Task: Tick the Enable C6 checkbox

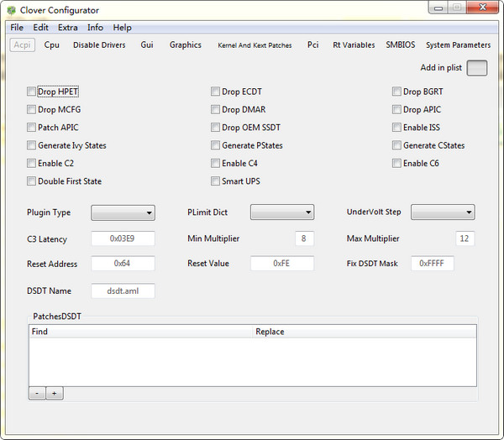Action: 397,163
